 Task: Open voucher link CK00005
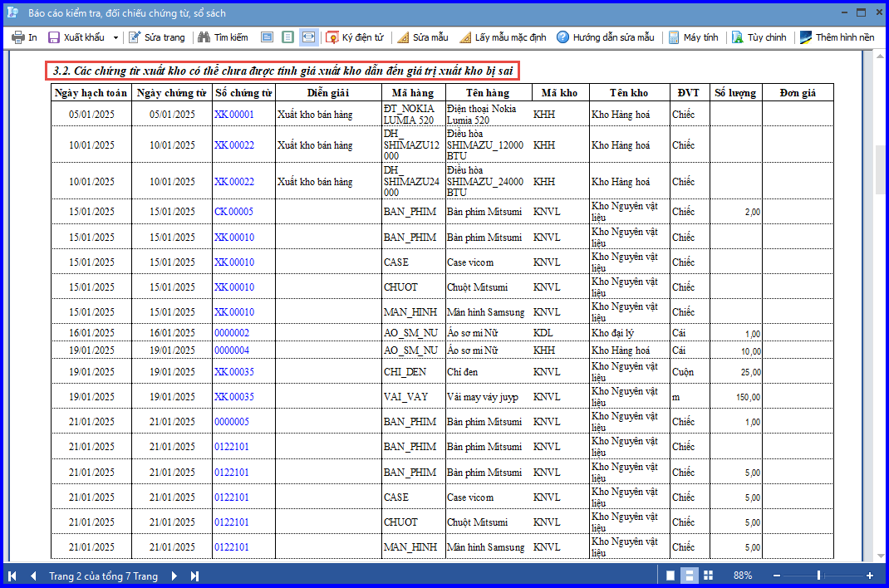233,211
